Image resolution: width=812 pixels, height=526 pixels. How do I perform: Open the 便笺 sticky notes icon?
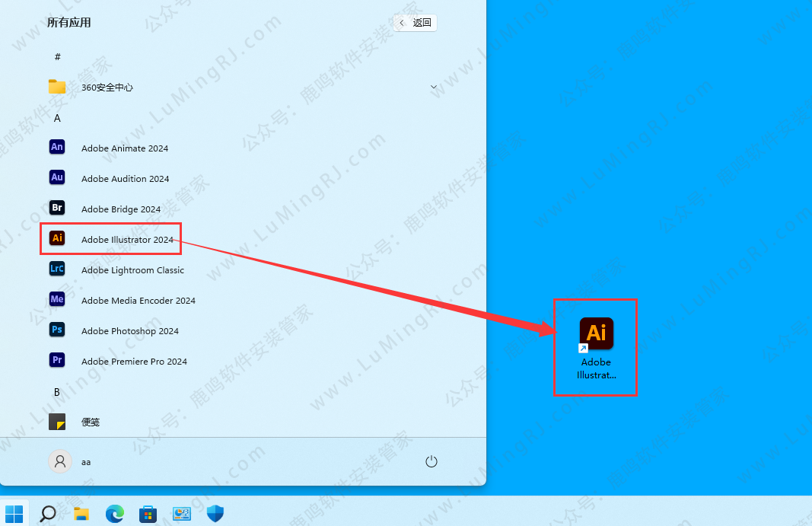[57, 421]
